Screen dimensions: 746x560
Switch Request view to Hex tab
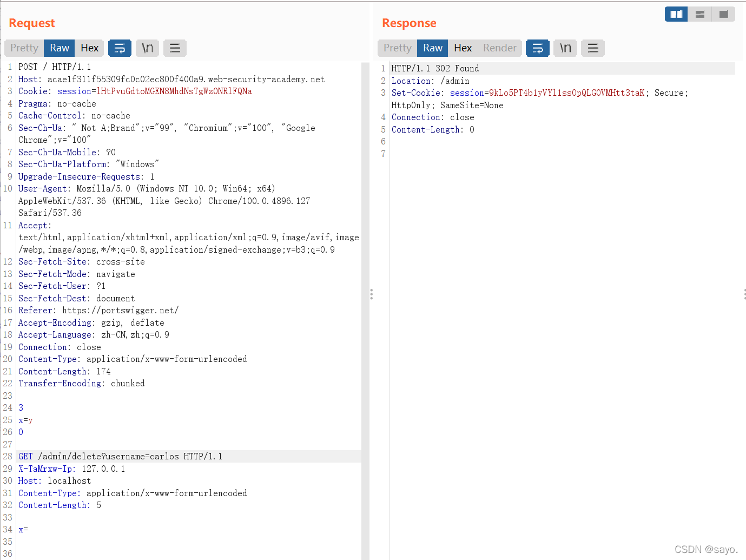coord(90,48)
